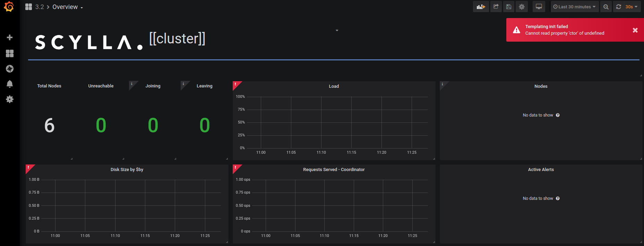Image resolution: width=644 pixels, height=246 pixels.
Task: Add a new panel with toolbar icon
Action: click(x=481, y=7)
